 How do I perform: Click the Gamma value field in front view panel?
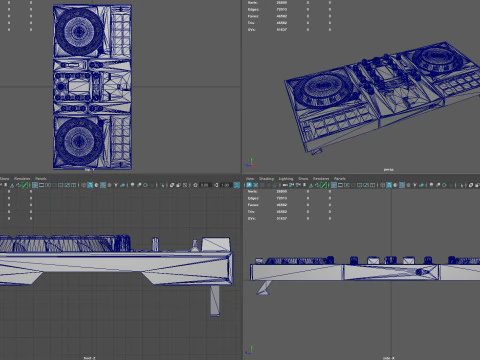pos(225,185)
